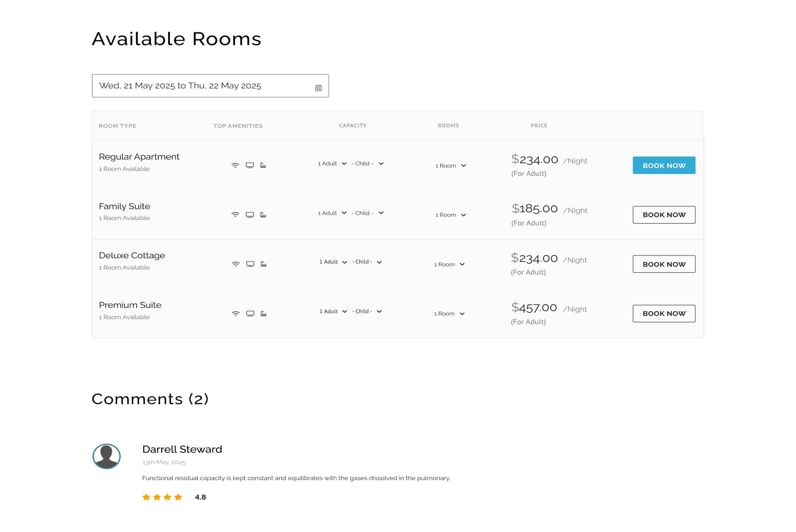Click the WiFi icon for Regular Apartment

[x=235, y=165]
